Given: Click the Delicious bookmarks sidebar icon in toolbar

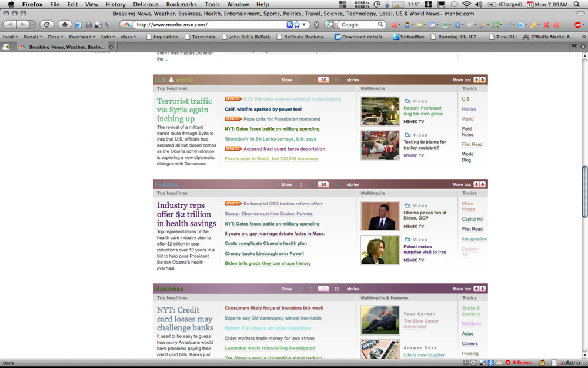Looking at the screenshot, I should (79, 25).
